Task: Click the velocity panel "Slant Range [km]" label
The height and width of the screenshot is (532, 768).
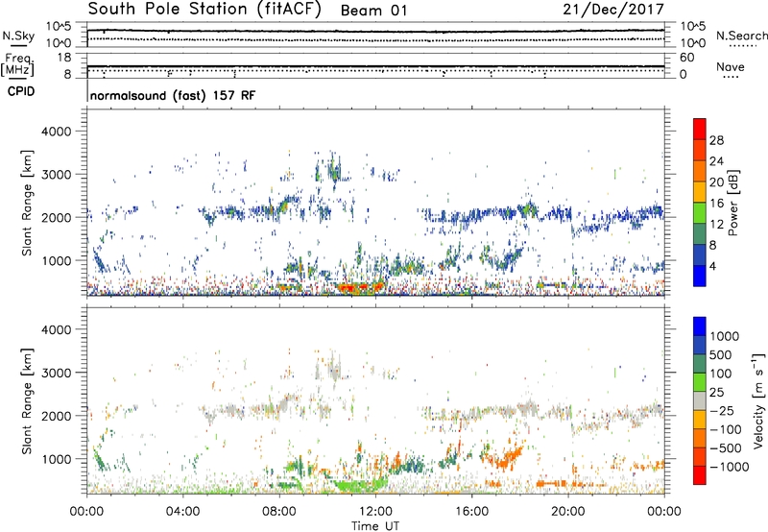Action: click(x=27, y=401)
